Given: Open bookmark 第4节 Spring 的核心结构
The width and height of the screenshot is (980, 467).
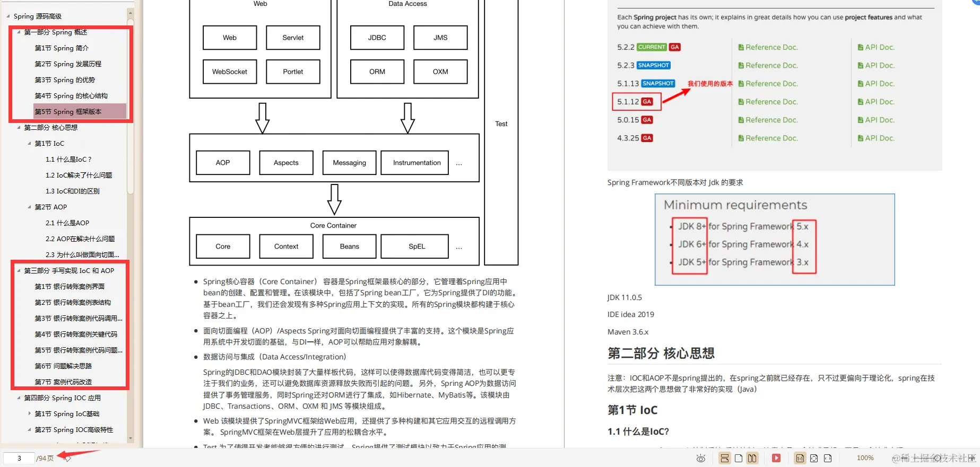Looking at the screenshot, I should point(71,96).
